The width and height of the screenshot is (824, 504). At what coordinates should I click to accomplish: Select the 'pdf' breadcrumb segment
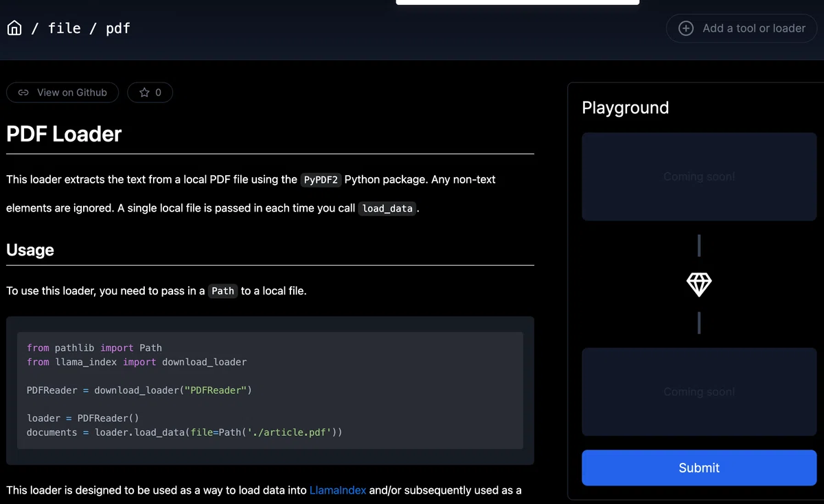click(118, 28)
